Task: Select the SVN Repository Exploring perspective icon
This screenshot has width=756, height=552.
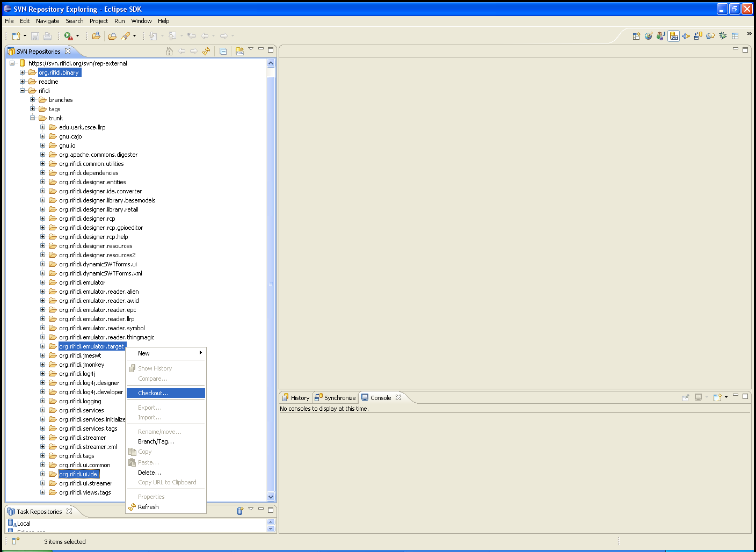Action: pyautogui.click(x=674, y=36)
